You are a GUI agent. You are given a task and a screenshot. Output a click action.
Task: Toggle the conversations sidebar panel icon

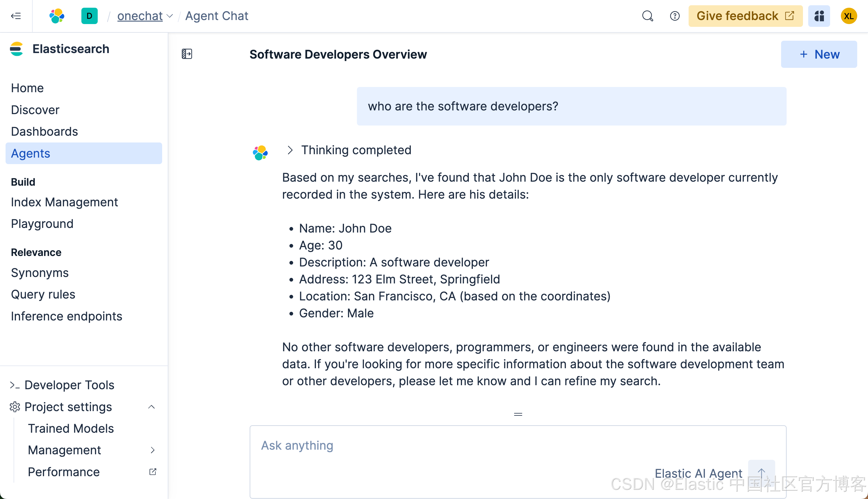point(187,54)
